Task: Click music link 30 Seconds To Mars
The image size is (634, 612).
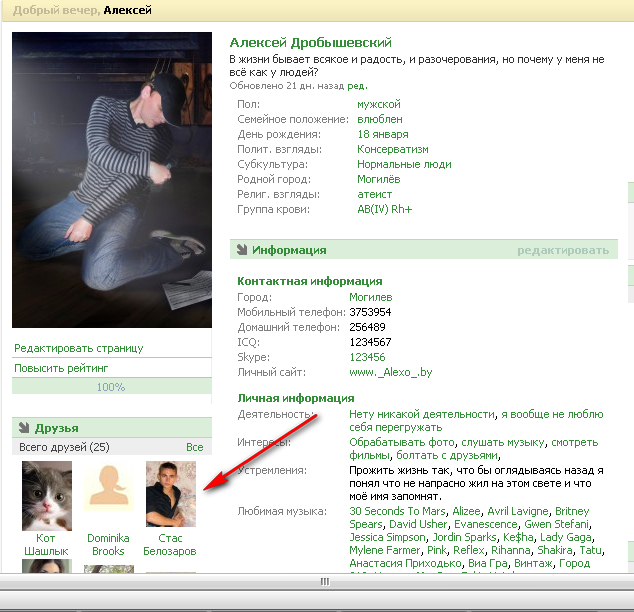Action: pos(397,511)
